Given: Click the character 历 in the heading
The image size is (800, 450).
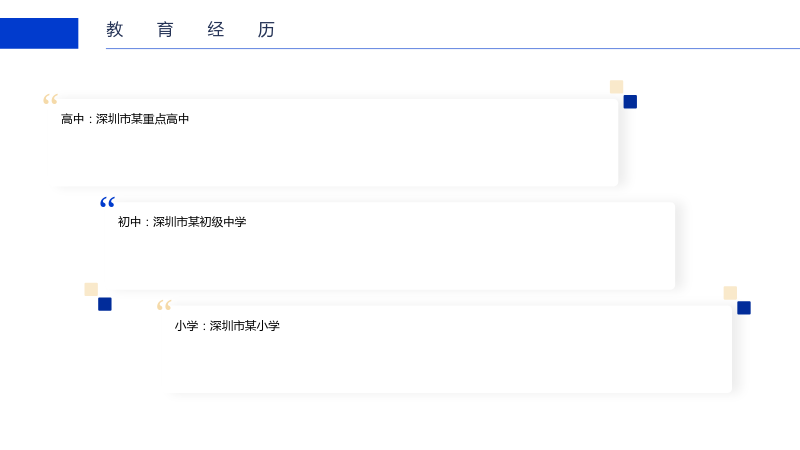Looking at the screenshot, I should (x=266, y=30).
